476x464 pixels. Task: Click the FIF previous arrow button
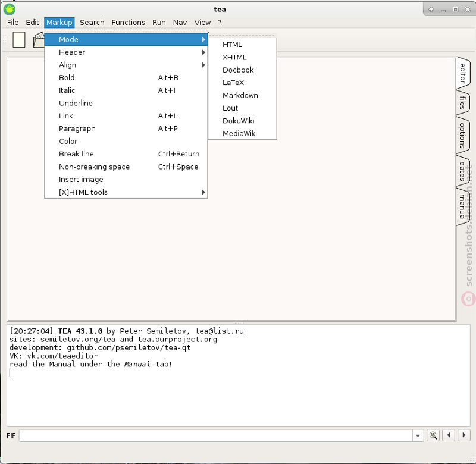449,435
